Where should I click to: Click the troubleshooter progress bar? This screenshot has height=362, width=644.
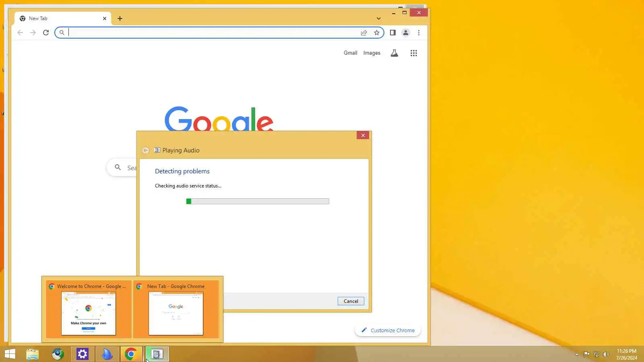coord(258,201)
